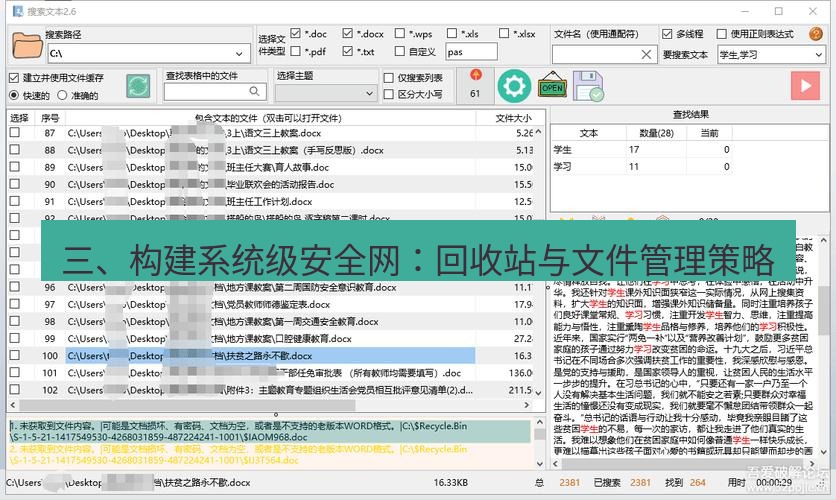This screenshot has height=500, width=836.
Task: Enable 使用正则表达式 regex checkbox
Action: point(721,34)
